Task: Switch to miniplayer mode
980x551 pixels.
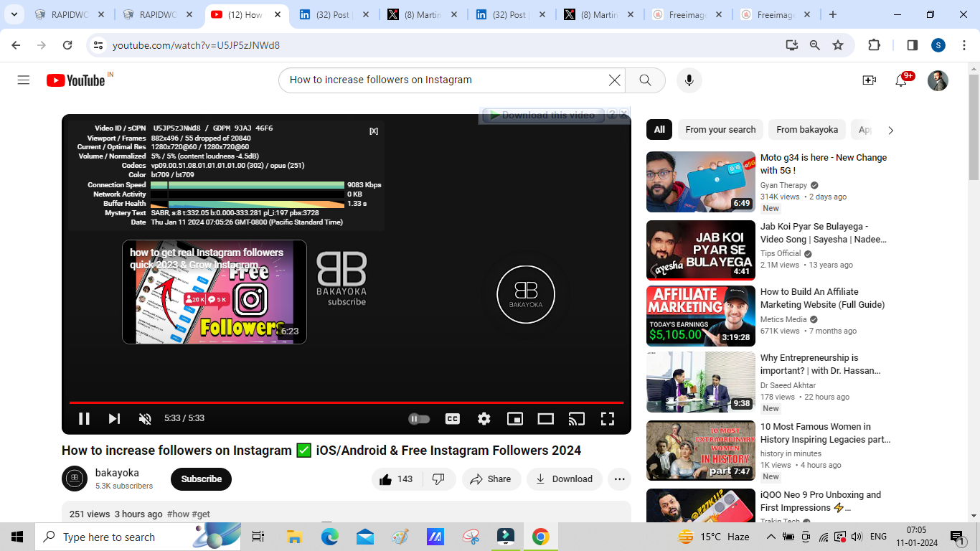Action: click(x=515, y=418)
